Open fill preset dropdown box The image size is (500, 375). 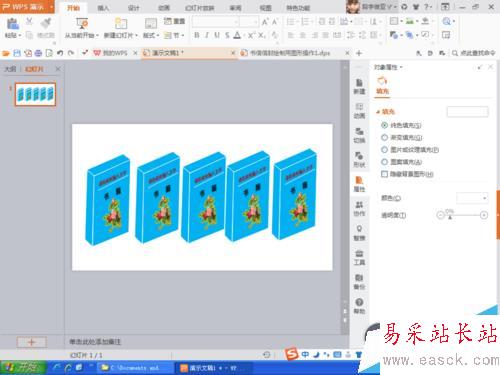click(467, 112)
